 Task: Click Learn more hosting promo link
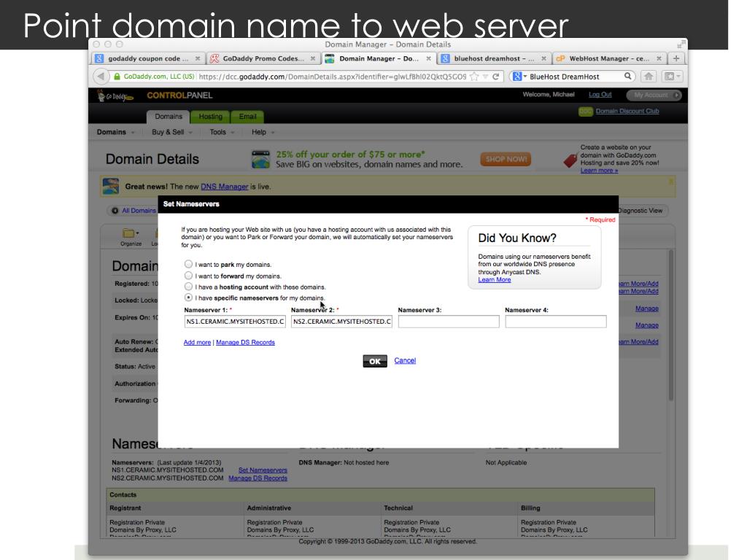point(599,171)
